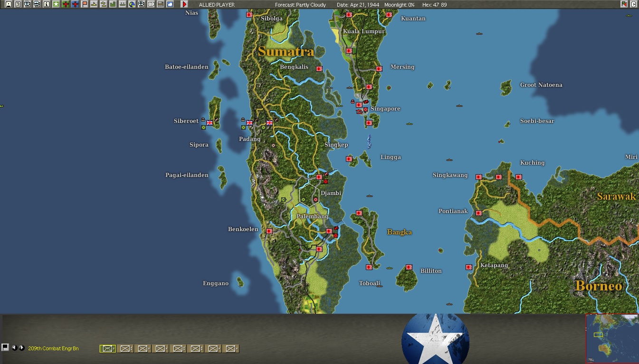Select the Japanese flag at Pontianak
639x364 pixels.
coord(479,213)
